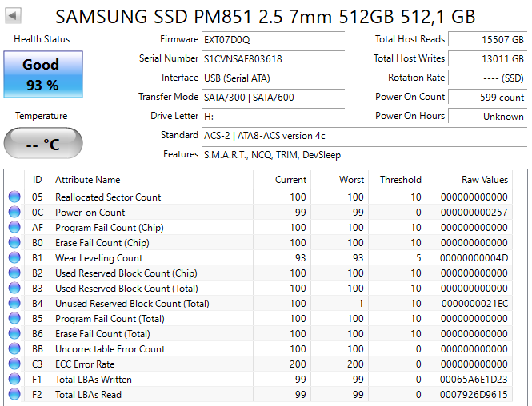Viewport: 532px width, 406px height.
Task: Click status orb for Program Fail Count (Total)
Action: pyautogui.click(x=14, y=319)
